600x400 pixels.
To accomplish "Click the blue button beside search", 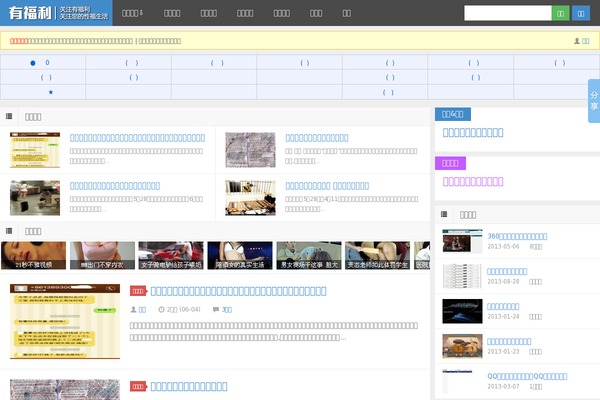I will (580, 13).
